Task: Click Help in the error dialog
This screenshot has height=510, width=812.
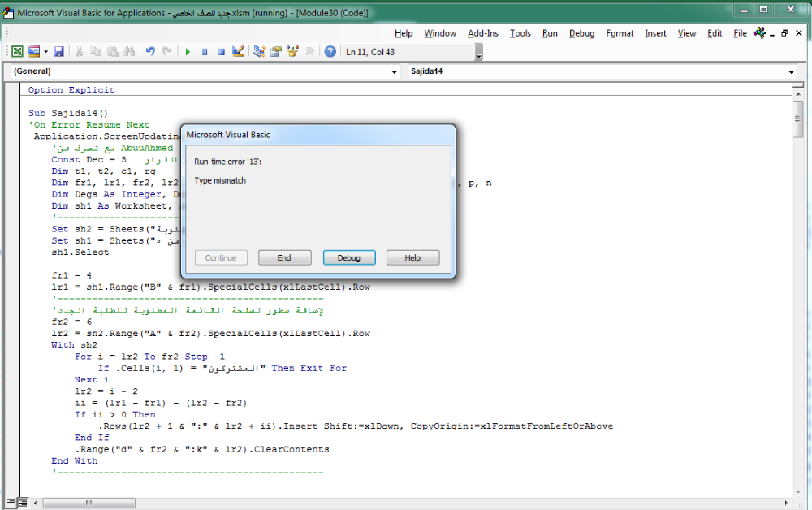Action: click(x=412, y=258)
